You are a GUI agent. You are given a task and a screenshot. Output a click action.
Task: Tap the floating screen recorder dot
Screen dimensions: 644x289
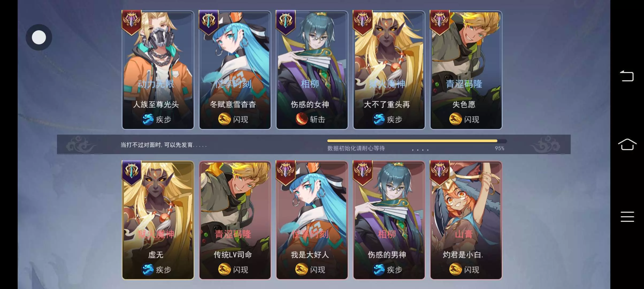click(39, 37)
